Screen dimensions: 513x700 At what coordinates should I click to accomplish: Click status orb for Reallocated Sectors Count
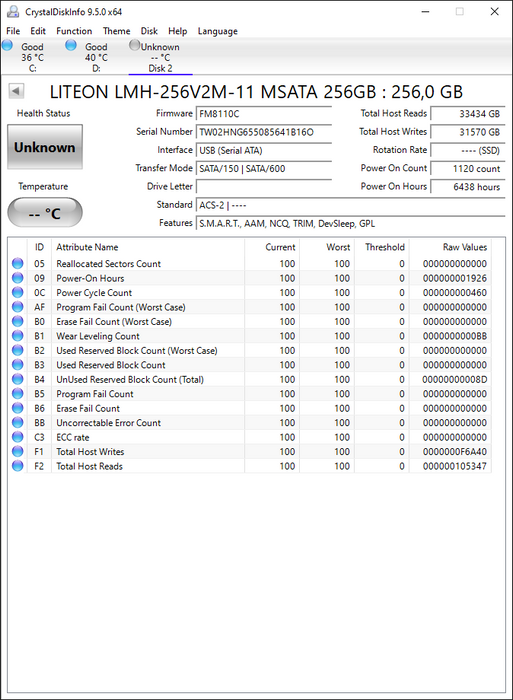(17, 263)
